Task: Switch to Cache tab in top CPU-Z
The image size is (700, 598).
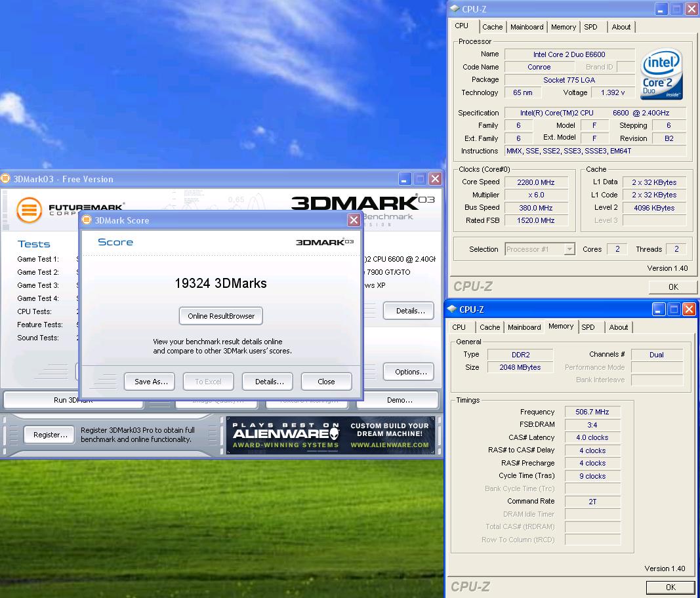Action: point(493,27)
